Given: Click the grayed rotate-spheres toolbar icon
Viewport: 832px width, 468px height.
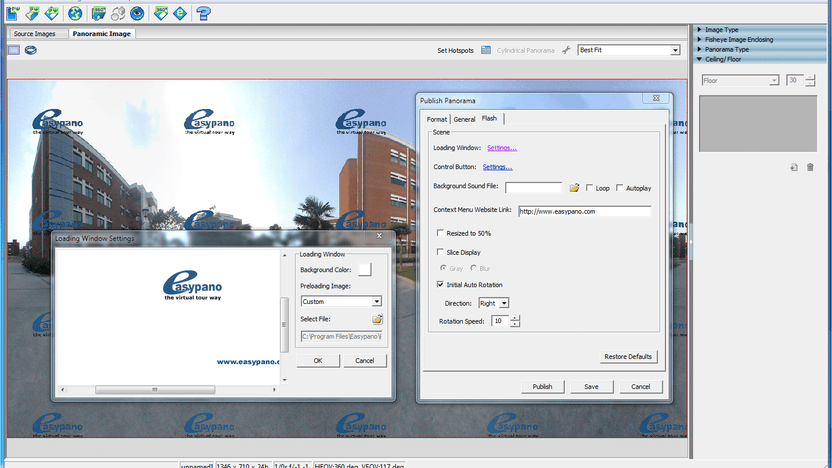Looking at the screenshot, I should click(118, 13).
